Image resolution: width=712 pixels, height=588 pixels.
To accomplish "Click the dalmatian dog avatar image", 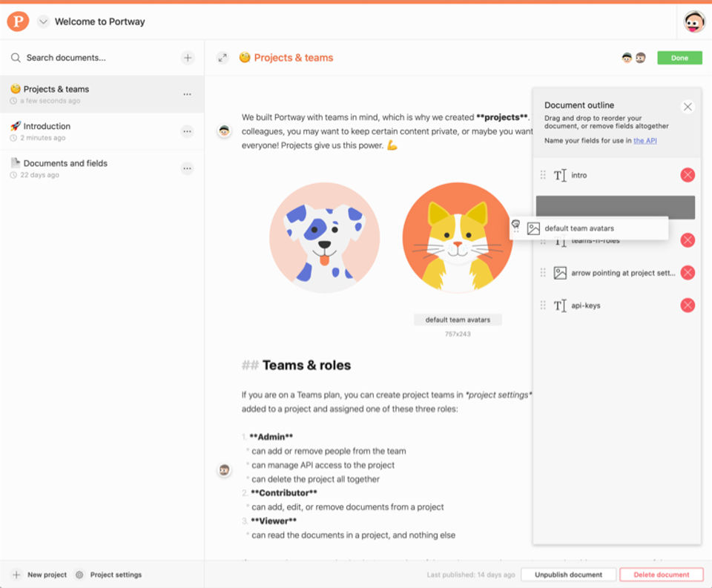I will (x=324, y=237).
